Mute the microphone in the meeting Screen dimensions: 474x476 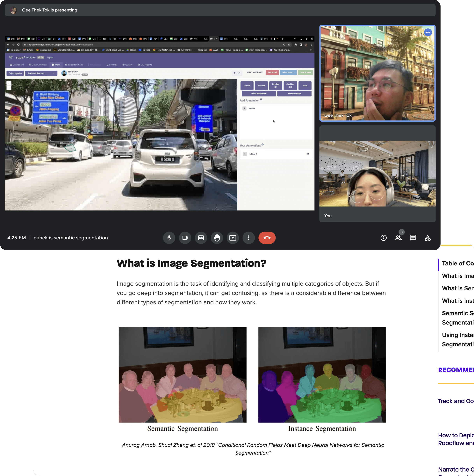tap(169, 238)
